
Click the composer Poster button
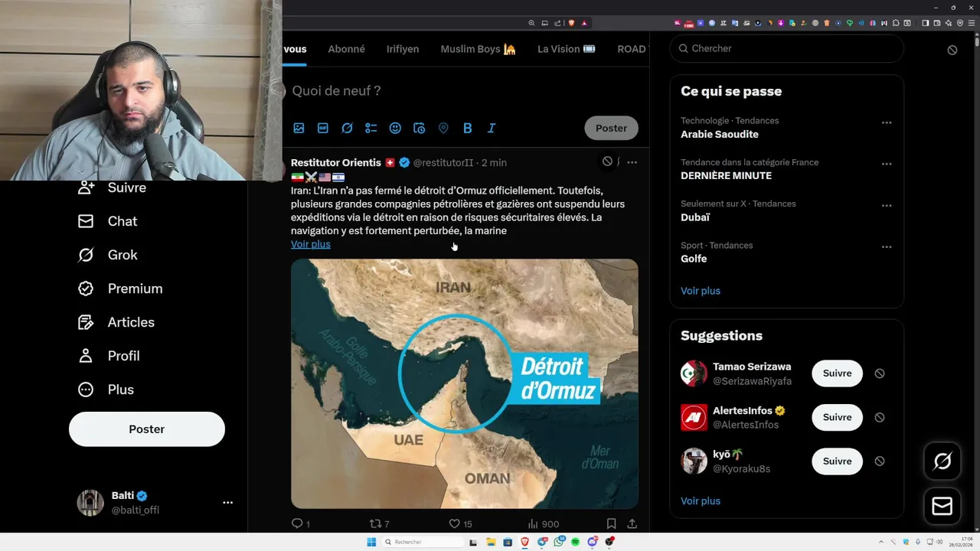coord(611,128)
